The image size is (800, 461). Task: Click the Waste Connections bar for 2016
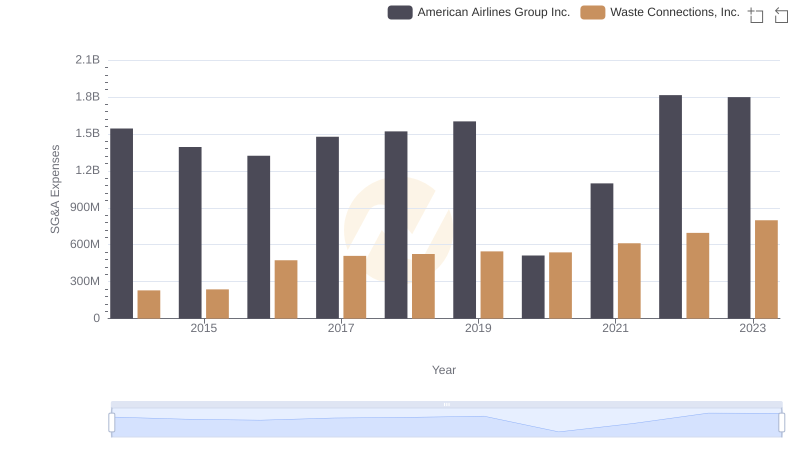click(286, 289)
